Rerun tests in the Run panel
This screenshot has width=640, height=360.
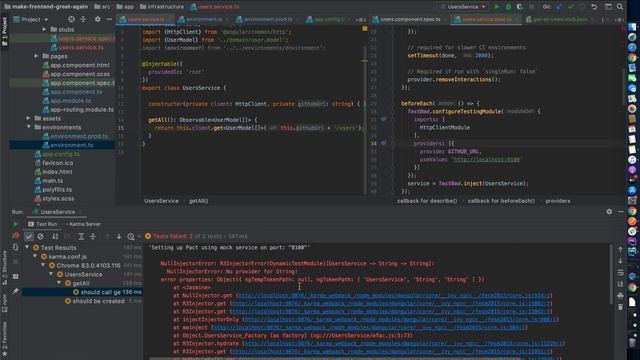[x=16, y=224]
